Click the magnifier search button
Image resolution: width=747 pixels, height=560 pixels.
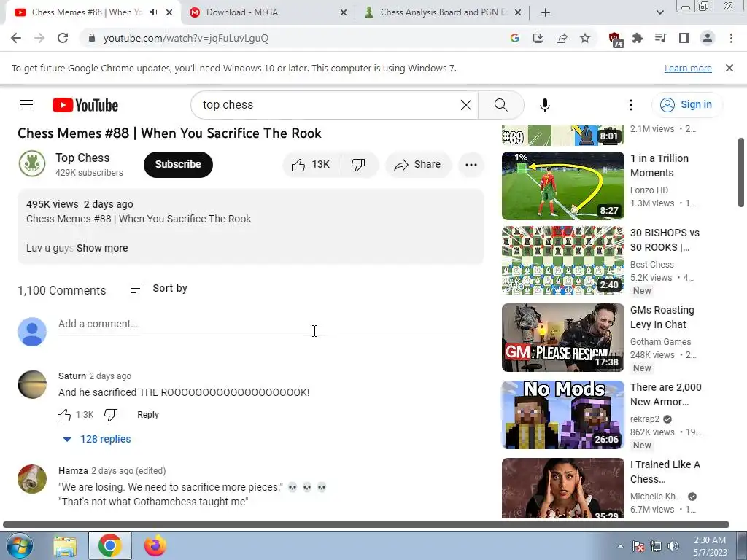click(500, 105)
